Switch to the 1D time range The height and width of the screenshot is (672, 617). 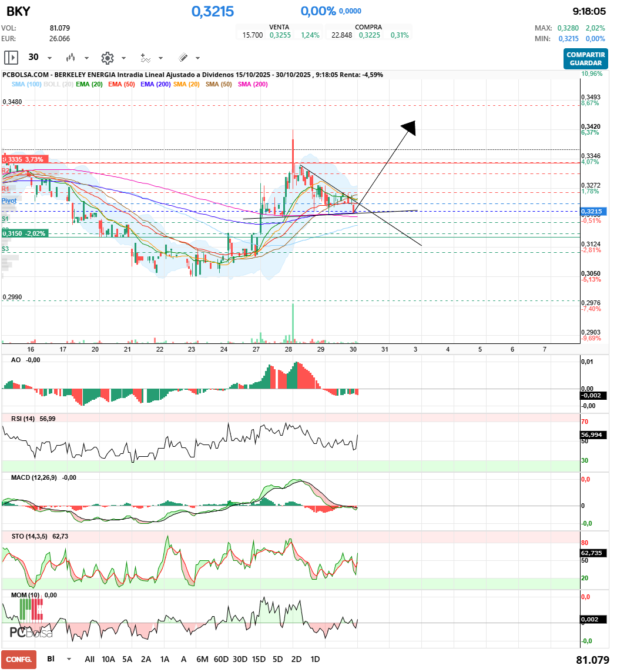[315, 659]
